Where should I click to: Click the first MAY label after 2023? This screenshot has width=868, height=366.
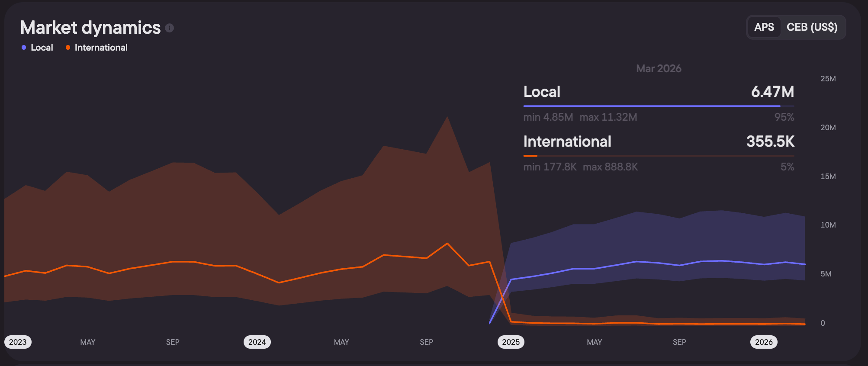point(88,342)
